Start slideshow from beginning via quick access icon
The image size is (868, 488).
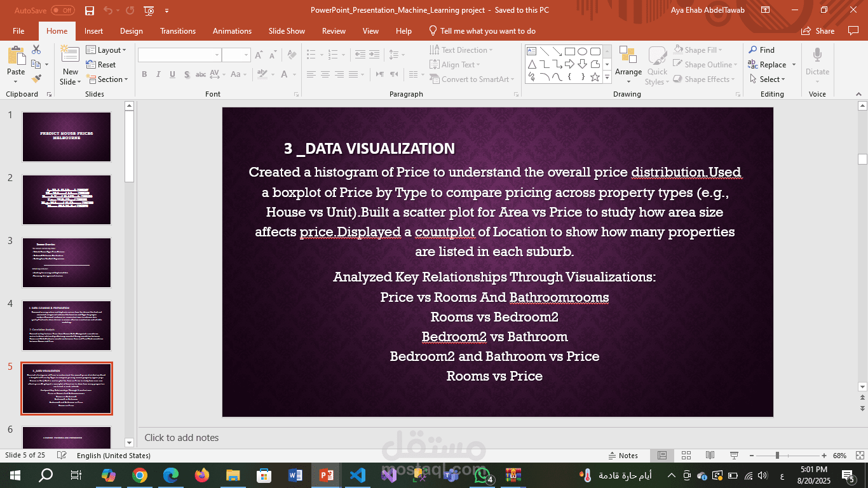coord(149,10)
